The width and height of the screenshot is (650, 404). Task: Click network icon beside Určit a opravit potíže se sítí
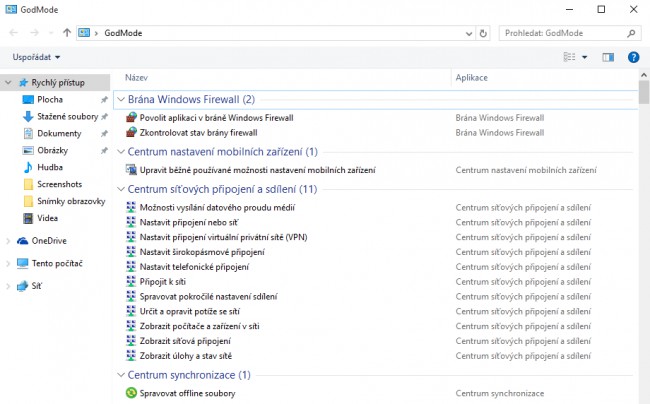point(131,311)
